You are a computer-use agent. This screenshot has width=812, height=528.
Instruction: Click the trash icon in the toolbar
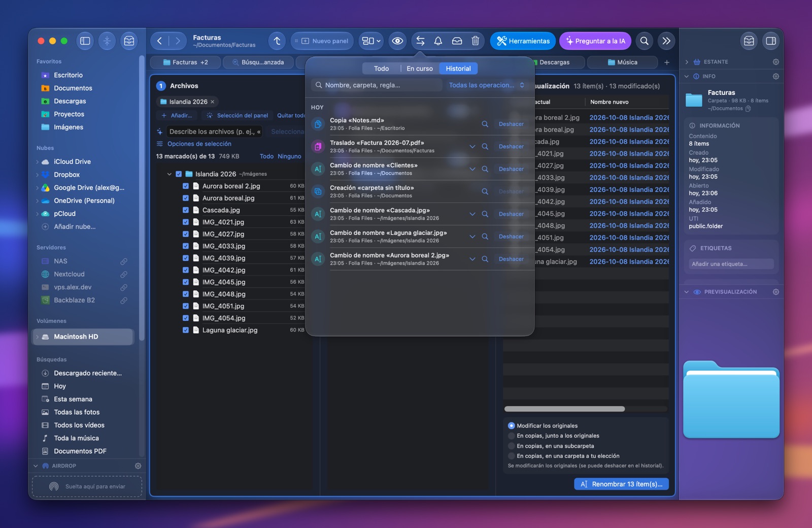(475, 41)
